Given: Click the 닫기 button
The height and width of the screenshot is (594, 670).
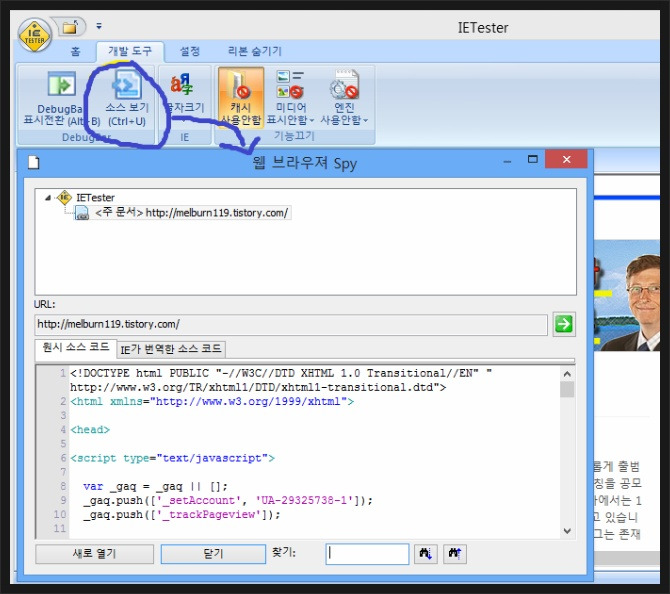Looking at the screenshot, I should 213,554.
